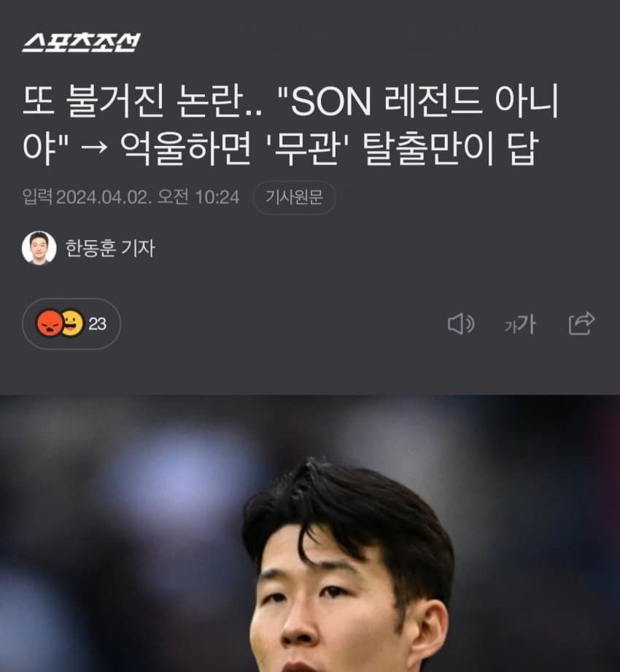Click the angry red emoji reaction
The height and width of the screenshot is (672, 620).
click(x=50, y=323)
